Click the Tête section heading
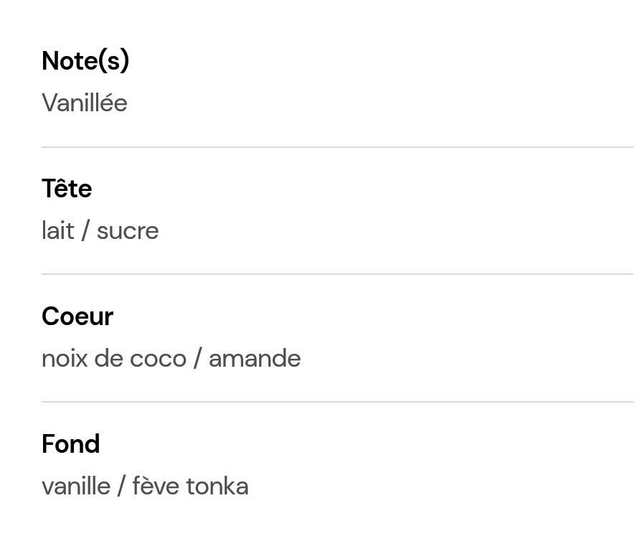The image size is (640, 554). [67, 188]
